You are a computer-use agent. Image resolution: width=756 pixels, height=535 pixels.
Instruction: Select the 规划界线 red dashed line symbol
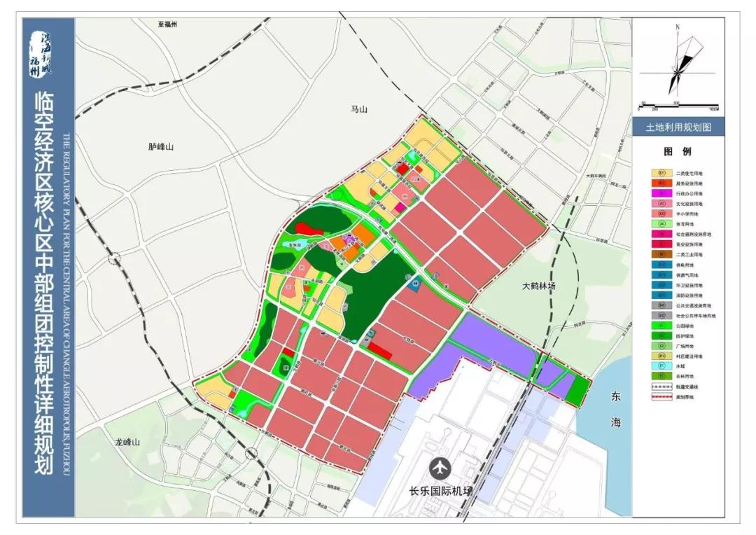[x=661, y=397]
